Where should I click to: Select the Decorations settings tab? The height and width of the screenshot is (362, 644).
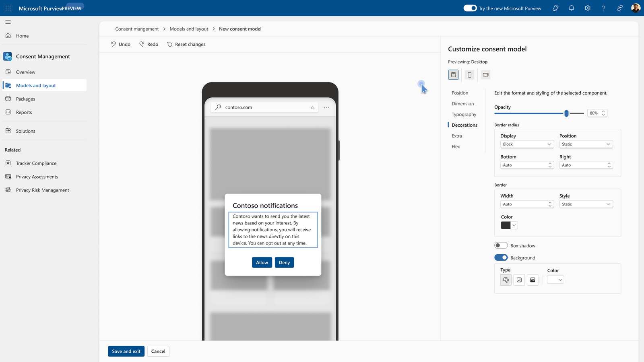click(464, 125)
